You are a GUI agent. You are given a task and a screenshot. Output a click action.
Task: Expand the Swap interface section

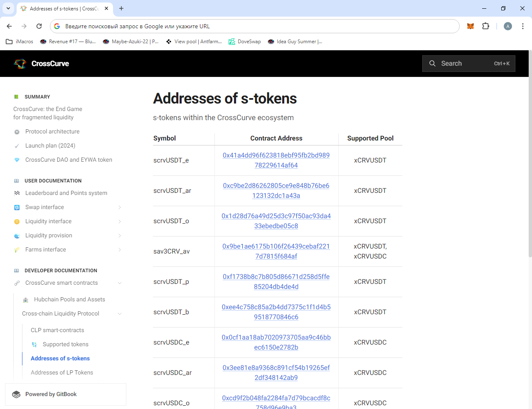click(x=120, y=207)
